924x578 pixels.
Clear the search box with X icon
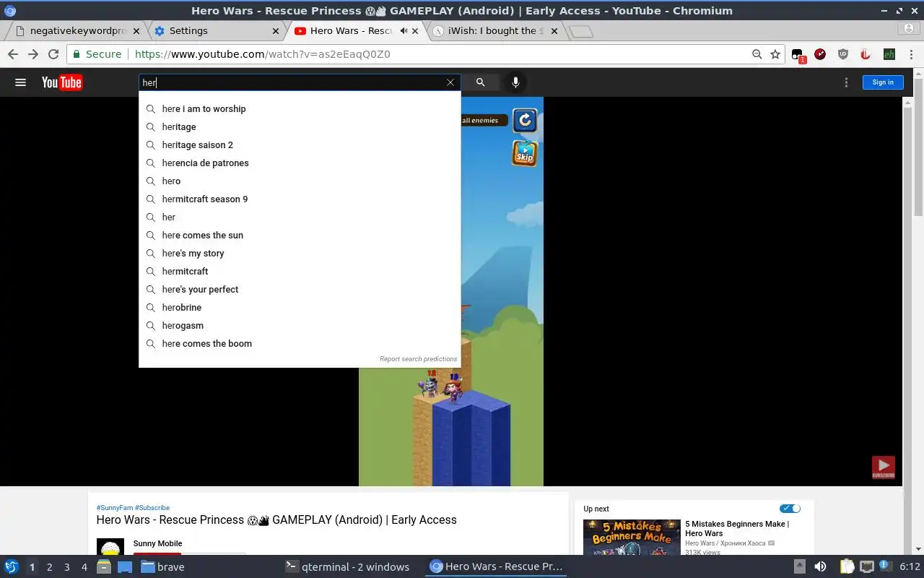(450, 82)
